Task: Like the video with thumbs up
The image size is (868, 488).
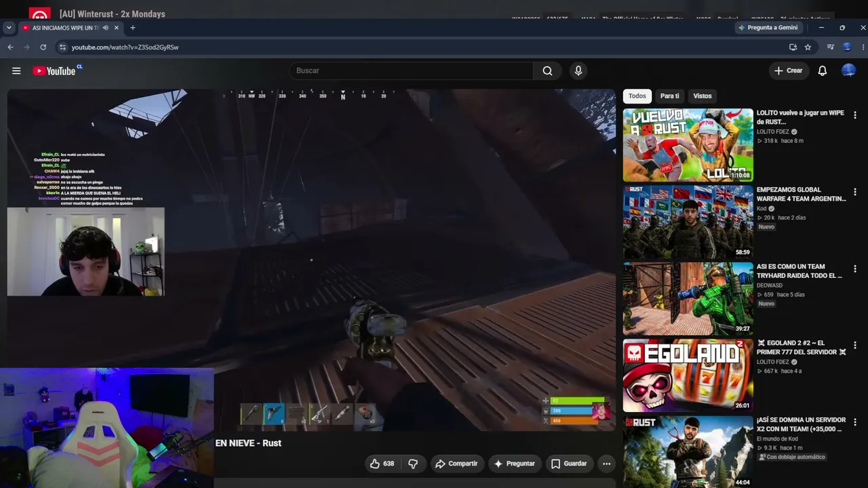Action: coord(382,464)
